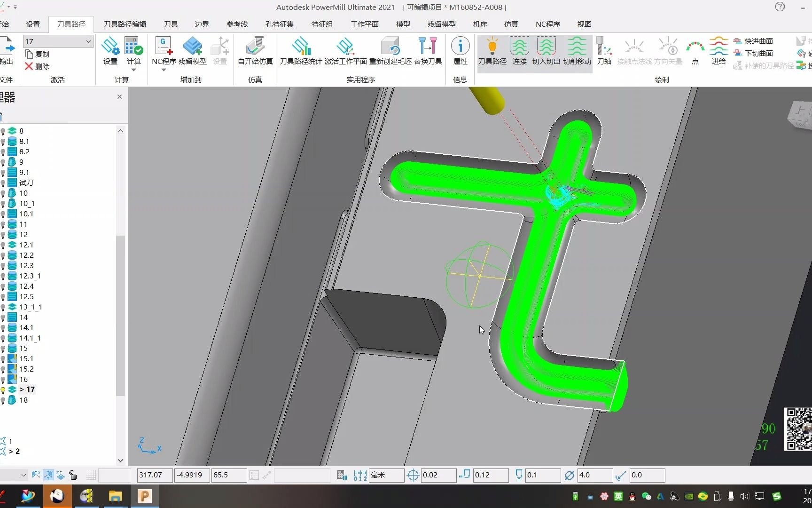812x508 pixels.
Task: Expand the 计算 dropdown arrow
Action: [x=133, y=70]
